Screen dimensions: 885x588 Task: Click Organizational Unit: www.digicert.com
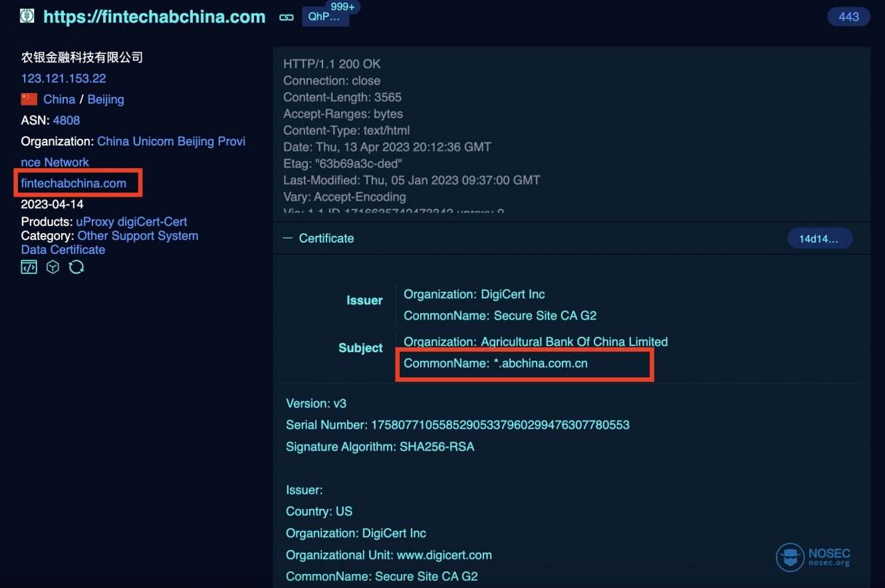[389, 555]
